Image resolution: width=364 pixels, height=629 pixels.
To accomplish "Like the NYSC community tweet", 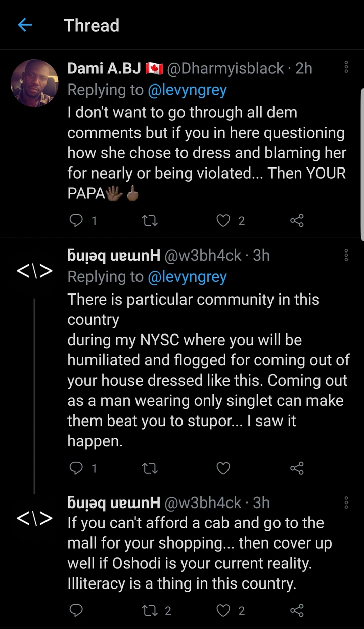I will click(223, 468).
